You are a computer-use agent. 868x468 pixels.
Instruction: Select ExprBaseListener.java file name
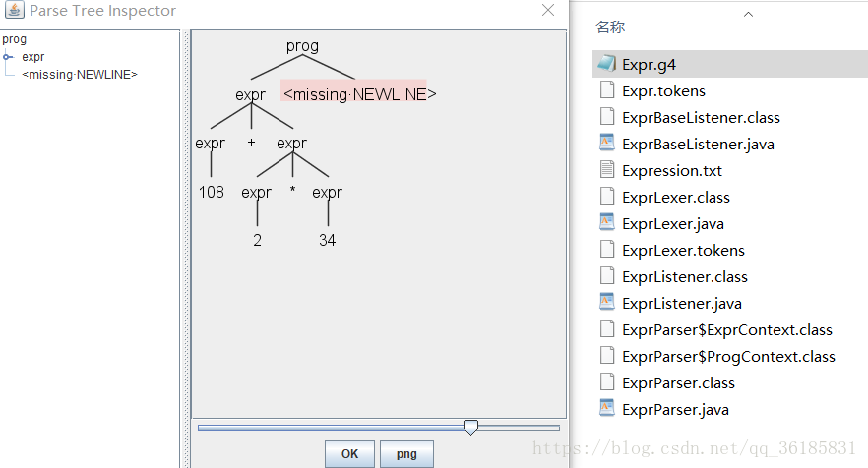(698, 145)
